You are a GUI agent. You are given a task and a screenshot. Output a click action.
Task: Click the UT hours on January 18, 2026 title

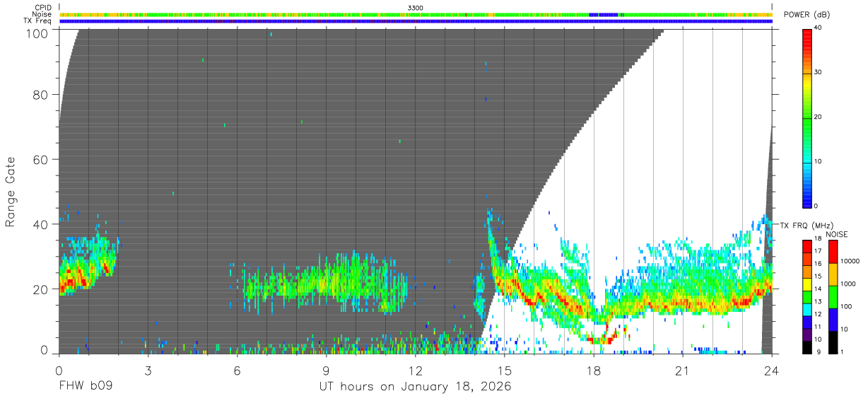coord(416,388)
